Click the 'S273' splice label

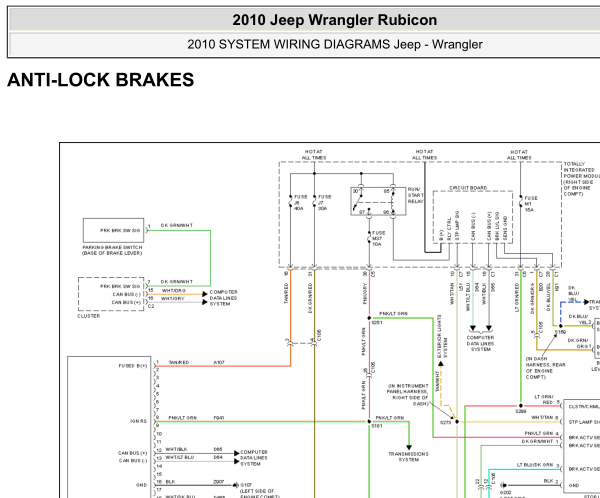445,423
